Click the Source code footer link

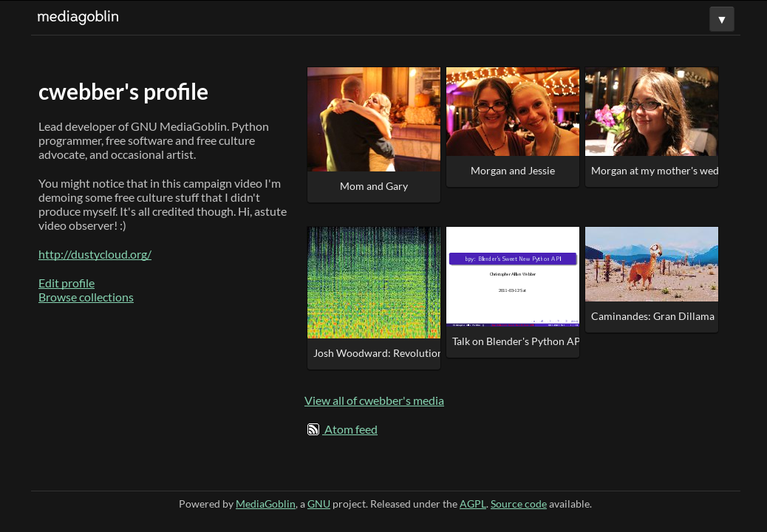pyautogui.click(x=518, y=504)
